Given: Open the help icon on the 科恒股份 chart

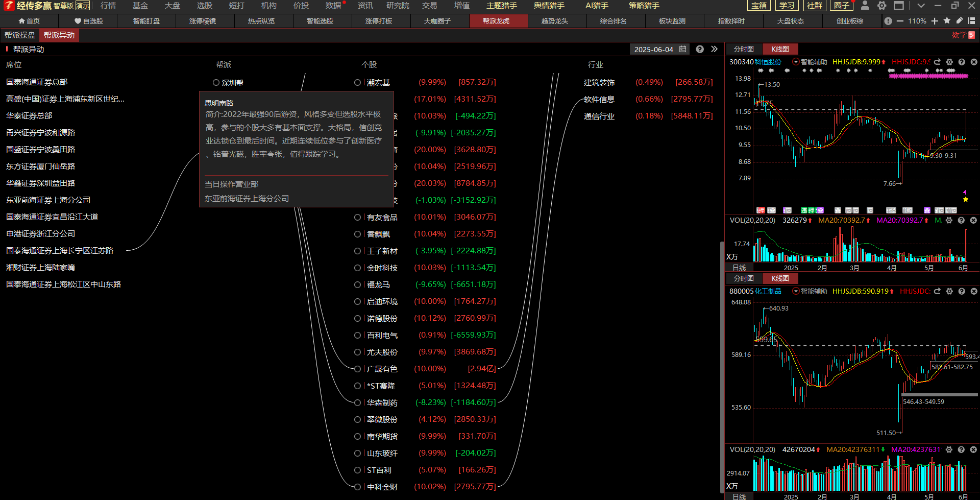Looking at the screenshot, I should (x=962, y=62).
